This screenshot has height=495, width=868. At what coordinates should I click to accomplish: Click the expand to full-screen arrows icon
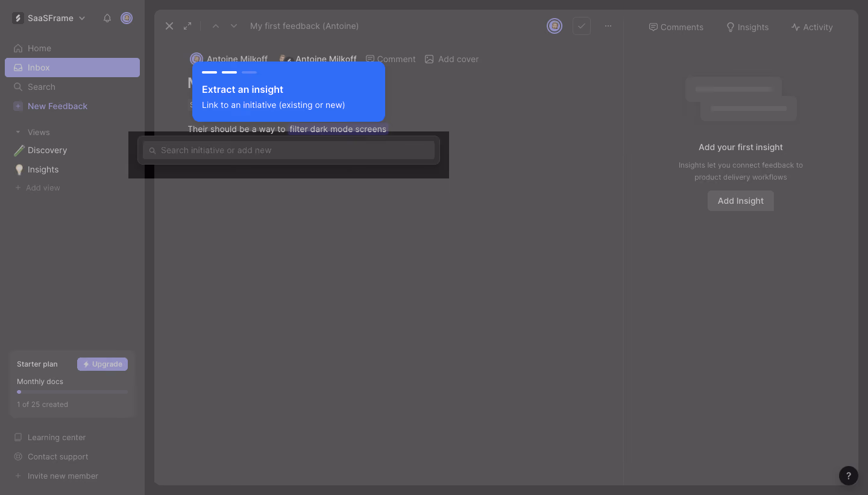187,26
